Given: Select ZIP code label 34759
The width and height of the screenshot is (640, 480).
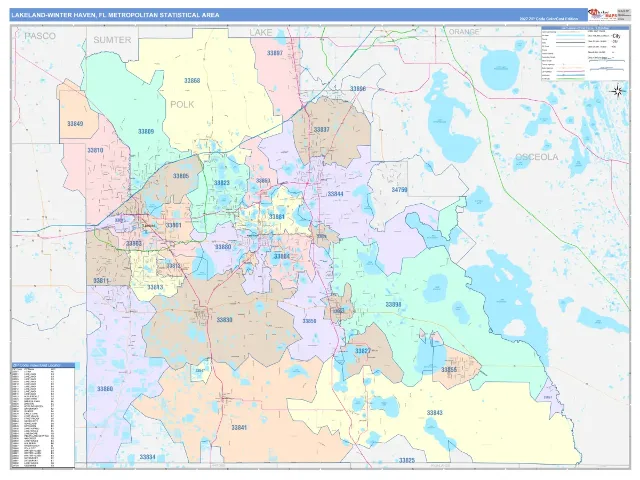Looking at the screenshot, I should pyautogui.click(x=400, y=190).
